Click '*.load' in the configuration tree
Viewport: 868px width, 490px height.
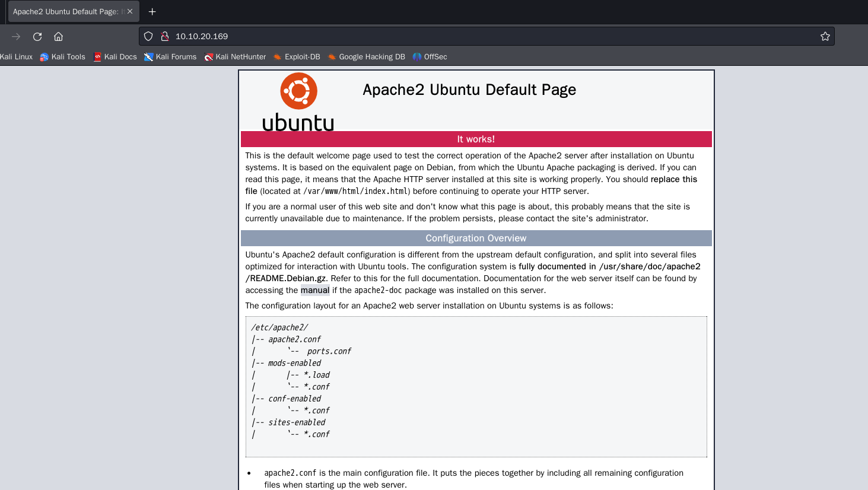[317, 375]
